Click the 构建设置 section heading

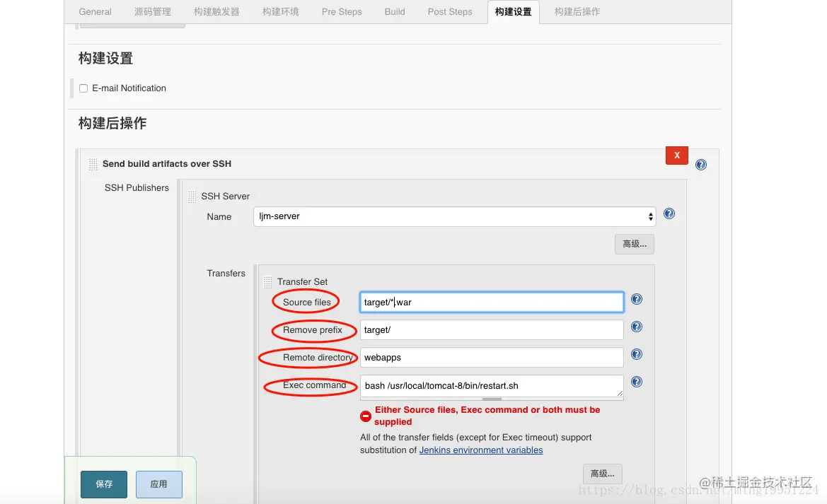[105, 58]
